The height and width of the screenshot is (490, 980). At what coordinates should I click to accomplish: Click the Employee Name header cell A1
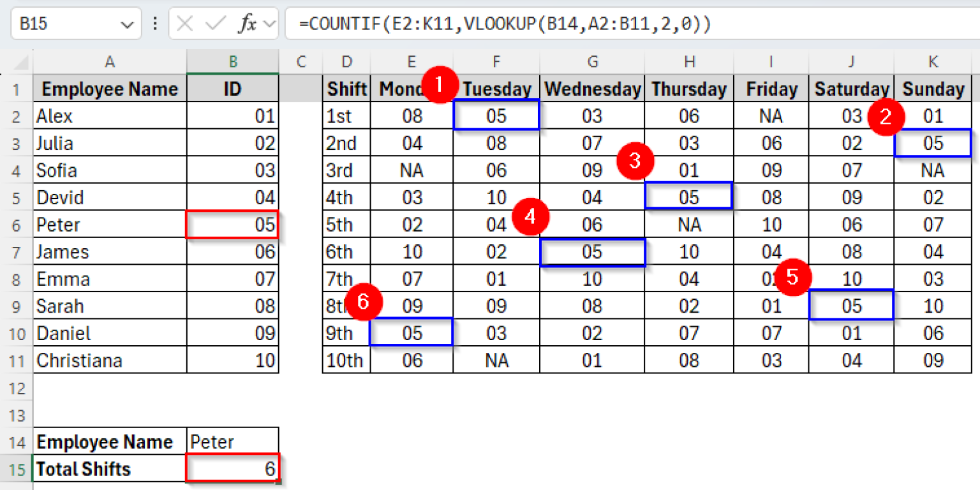coord(109,89)
